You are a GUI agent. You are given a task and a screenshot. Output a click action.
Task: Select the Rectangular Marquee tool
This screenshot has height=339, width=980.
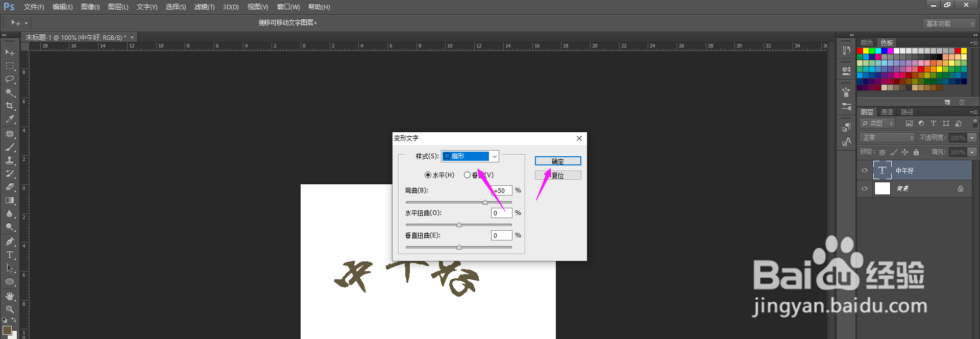pos(10,66)
